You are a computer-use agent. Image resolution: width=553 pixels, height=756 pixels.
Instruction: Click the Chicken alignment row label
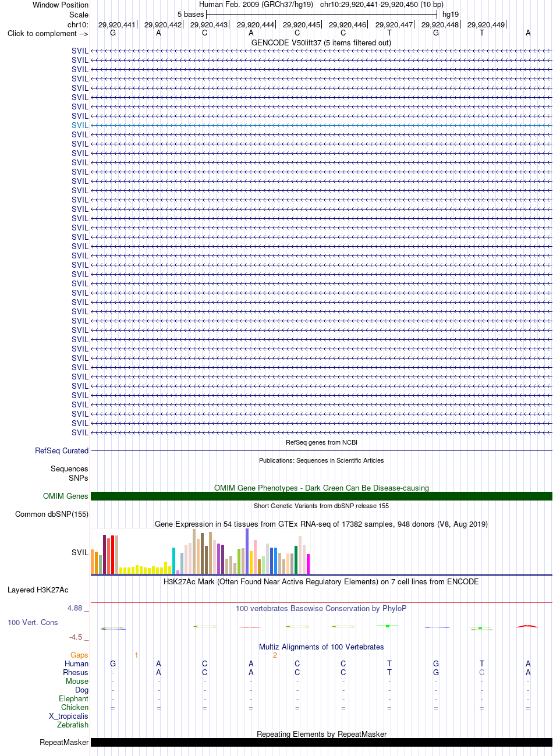tap(75, 707)
